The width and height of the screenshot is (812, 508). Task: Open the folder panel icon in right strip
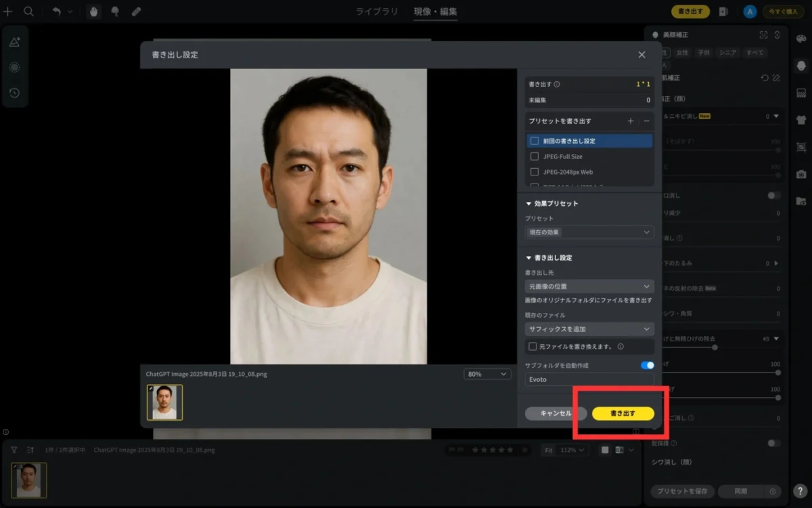[x=801, y=201]
